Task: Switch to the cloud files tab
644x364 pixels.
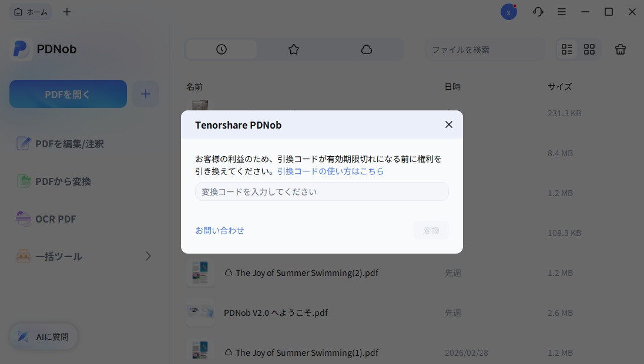Action: 367,49
